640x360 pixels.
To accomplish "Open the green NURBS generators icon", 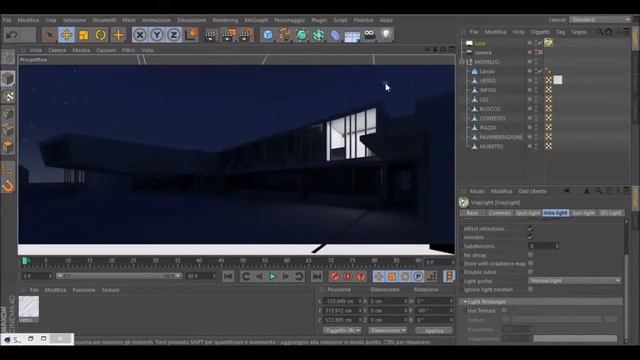I will pyautogui.click(x=302, y=35).
